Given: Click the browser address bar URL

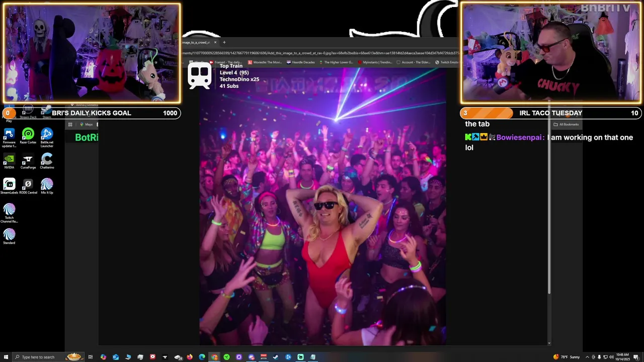Looking at the screenshot, I should [319, 53].
